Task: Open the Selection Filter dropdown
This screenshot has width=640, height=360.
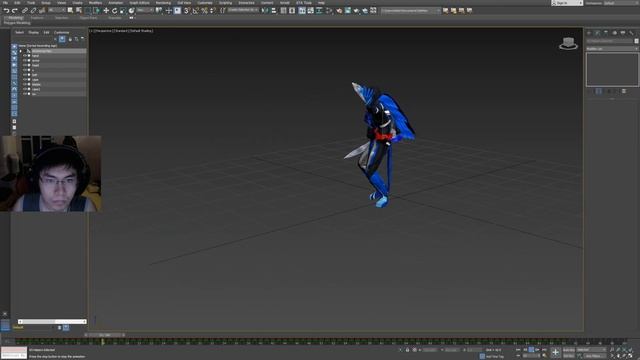Action: pos(57,10)
